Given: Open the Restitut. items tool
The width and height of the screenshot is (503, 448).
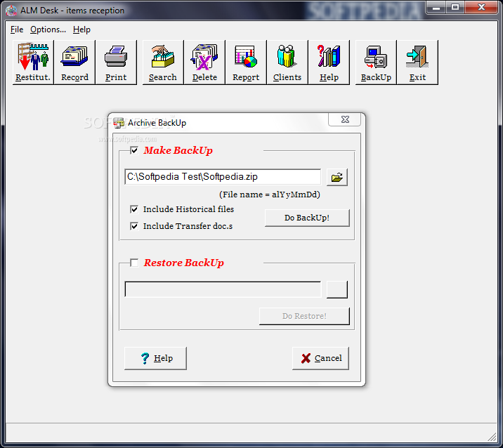Looking at the screenshot, I should coord(33,62).
